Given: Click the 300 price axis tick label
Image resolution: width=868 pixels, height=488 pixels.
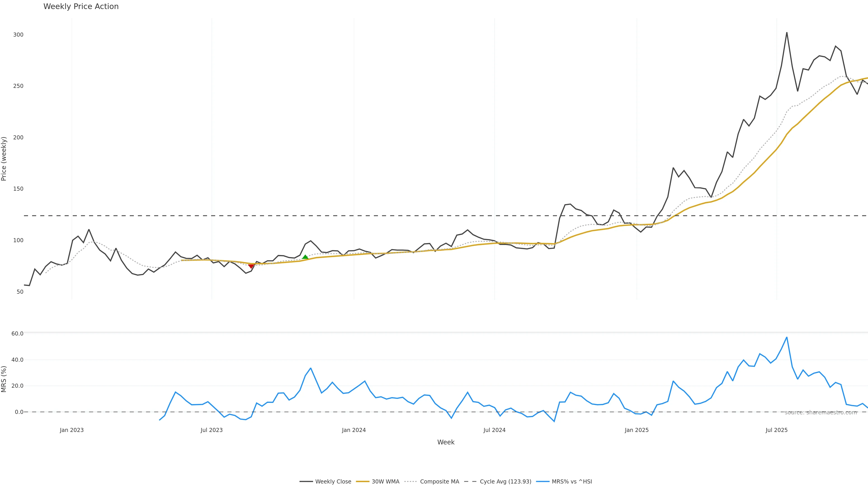Looking at the screenshot, I should coord(18,35).
